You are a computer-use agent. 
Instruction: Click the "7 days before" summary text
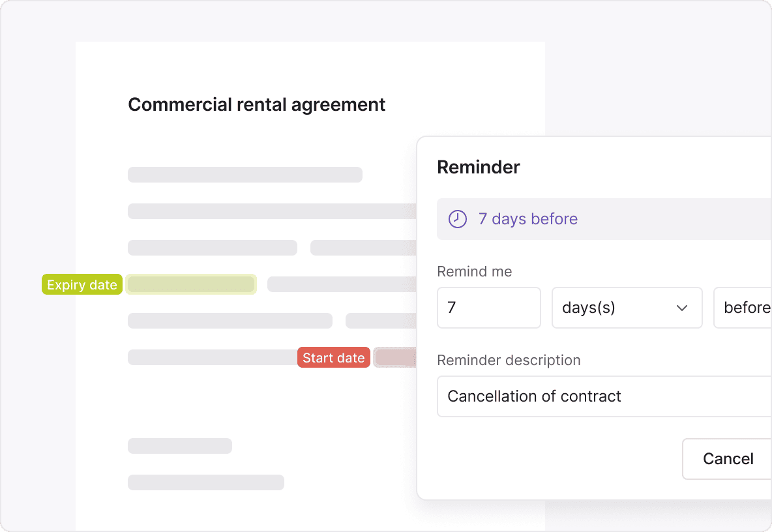coord(528,219)
